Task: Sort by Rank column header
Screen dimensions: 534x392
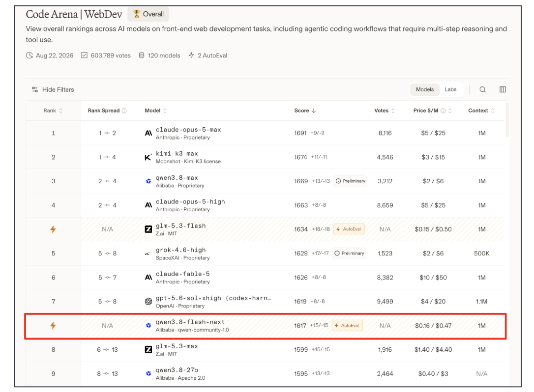Action: coord(53,111)
